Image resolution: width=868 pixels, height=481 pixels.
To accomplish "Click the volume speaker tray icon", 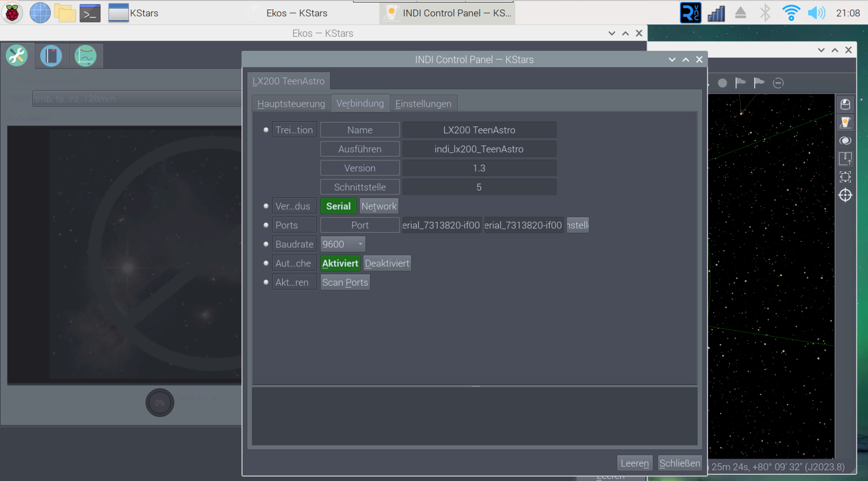I will coord(816,13).
